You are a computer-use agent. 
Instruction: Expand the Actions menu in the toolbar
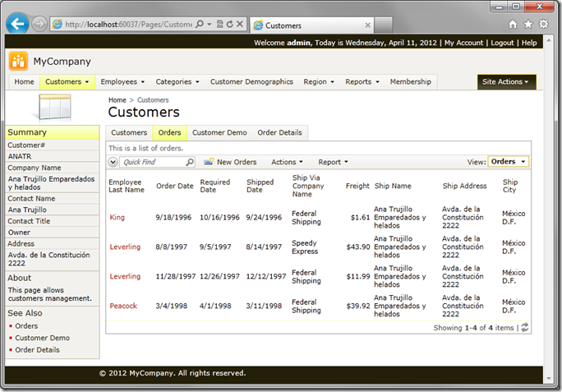pos(287,163)
